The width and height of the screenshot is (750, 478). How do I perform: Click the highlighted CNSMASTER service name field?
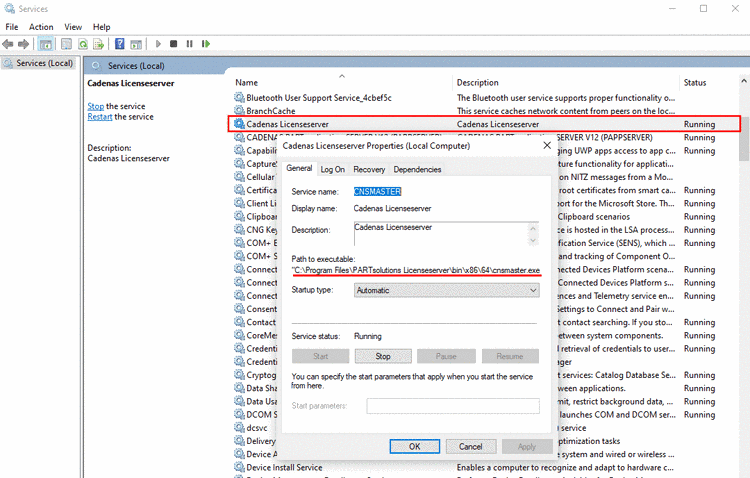(377, 191)
